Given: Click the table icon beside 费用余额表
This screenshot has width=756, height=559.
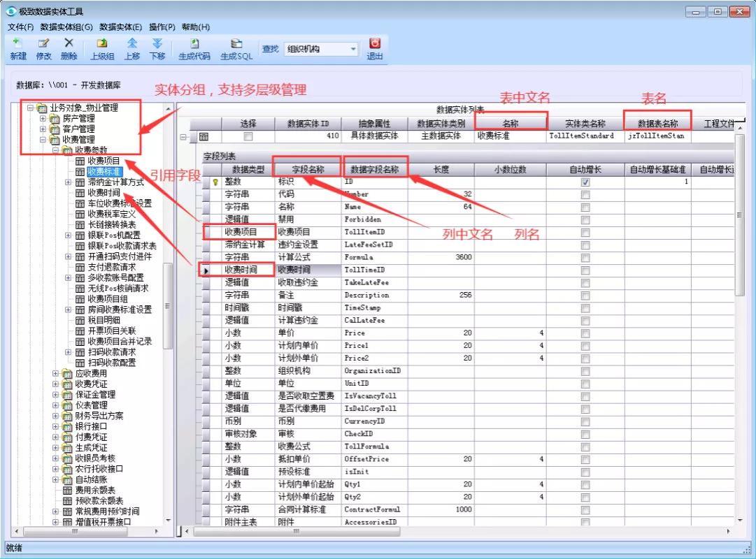Looking at the screenshot, I should coord(68,490).
